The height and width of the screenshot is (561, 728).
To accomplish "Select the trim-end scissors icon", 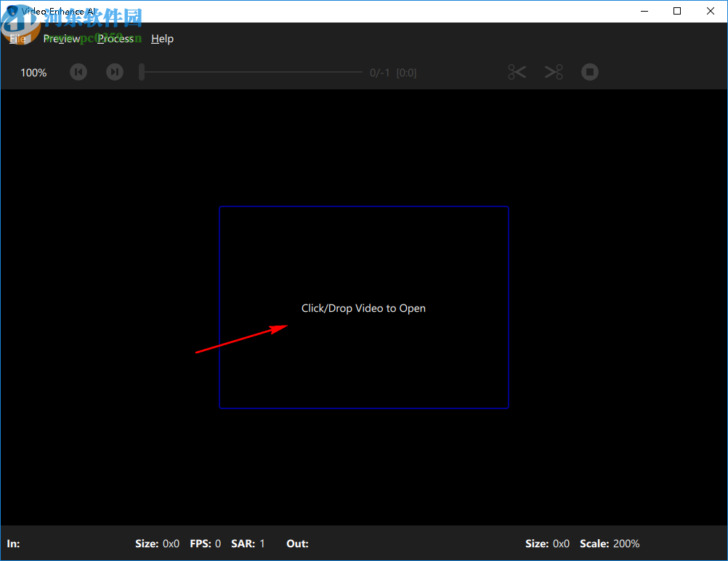I will pos(553,72).
